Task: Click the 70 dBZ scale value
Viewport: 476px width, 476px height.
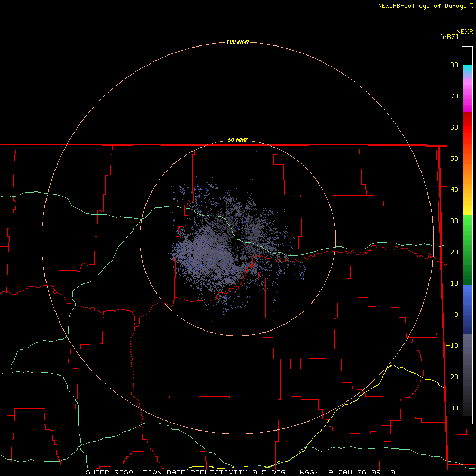Action: [454, 96]
